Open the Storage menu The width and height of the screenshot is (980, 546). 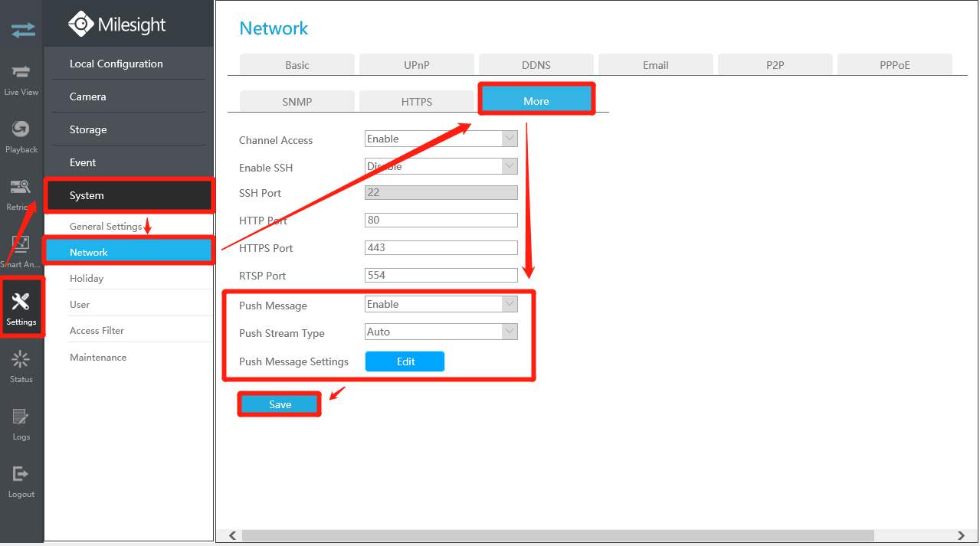click(129, 129)
